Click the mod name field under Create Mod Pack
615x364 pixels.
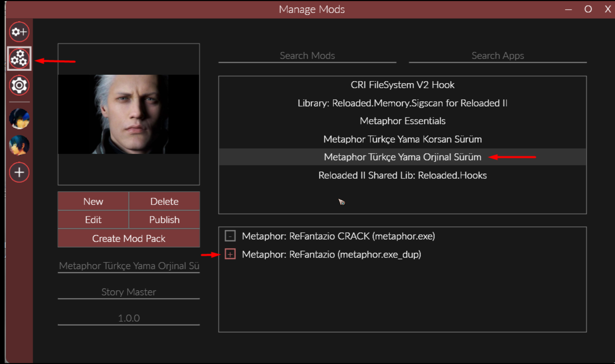coord(129,266)
